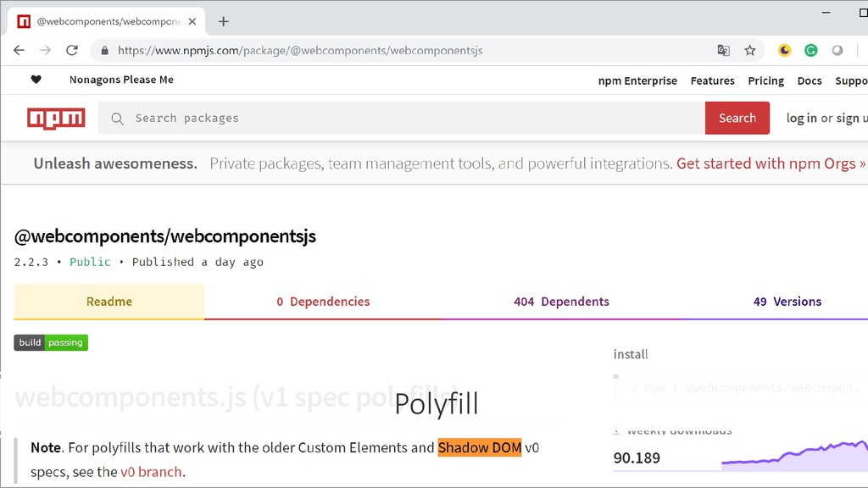868x488 pixels.
Task: View site info via the padlock icon
Action: [x=104, y=50]
